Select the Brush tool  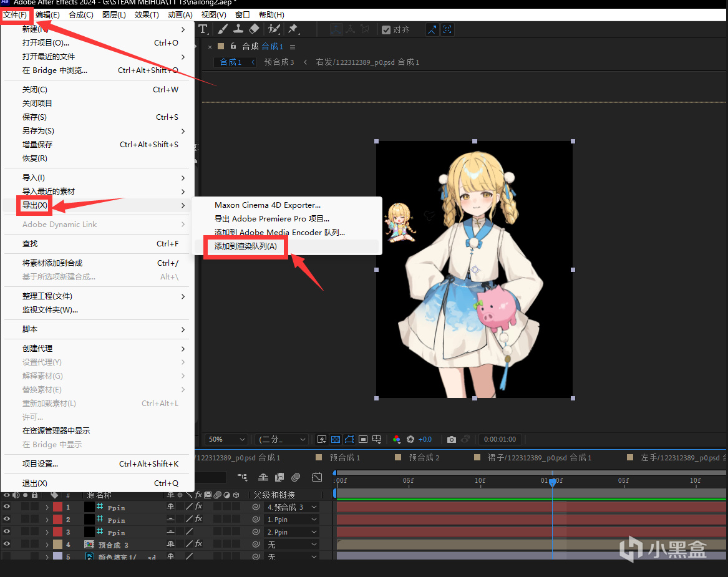[221, 29]
